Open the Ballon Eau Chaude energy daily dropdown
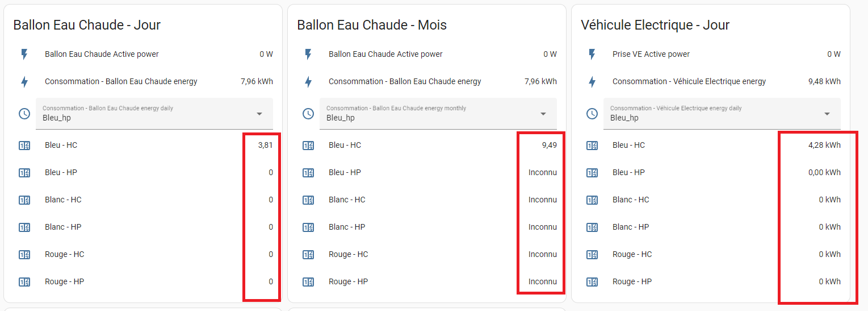The width and height of the screenshot is (868, 311). click(154, 114)
